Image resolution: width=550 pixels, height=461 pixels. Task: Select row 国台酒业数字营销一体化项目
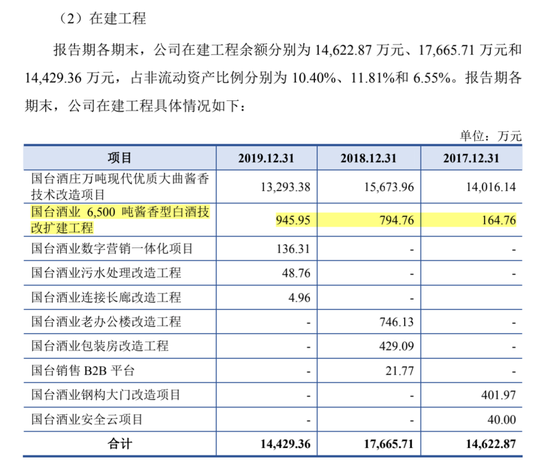[x=273, y=249]
